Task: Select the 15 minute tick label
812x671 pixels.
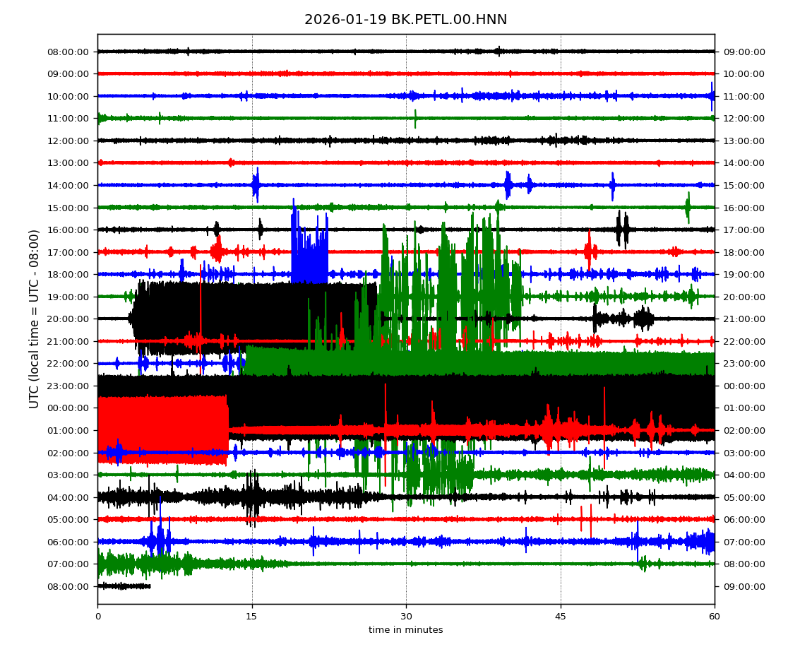Action: 251,617
